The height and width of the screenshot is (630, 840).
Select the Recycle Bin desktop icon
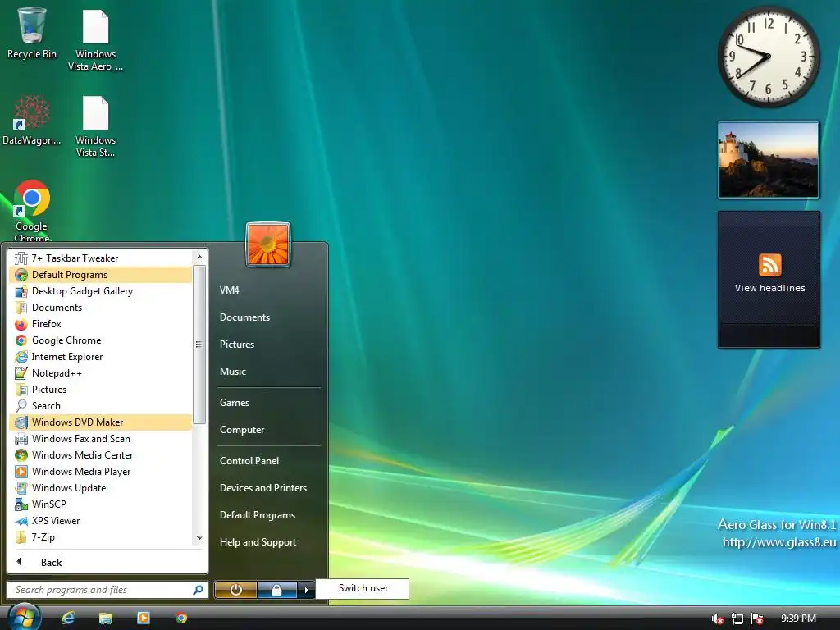[32, 33]
